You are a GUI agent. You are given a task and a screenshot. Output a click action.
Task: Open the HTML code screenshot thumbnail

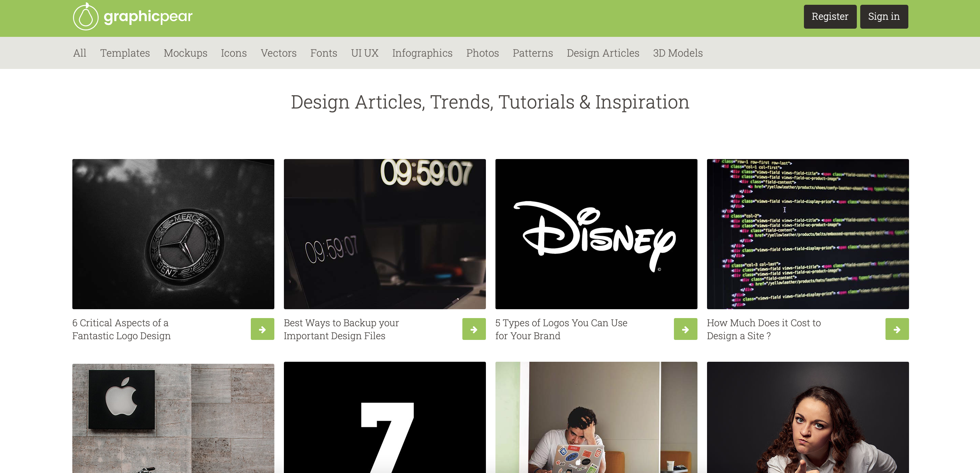point(808,234)
